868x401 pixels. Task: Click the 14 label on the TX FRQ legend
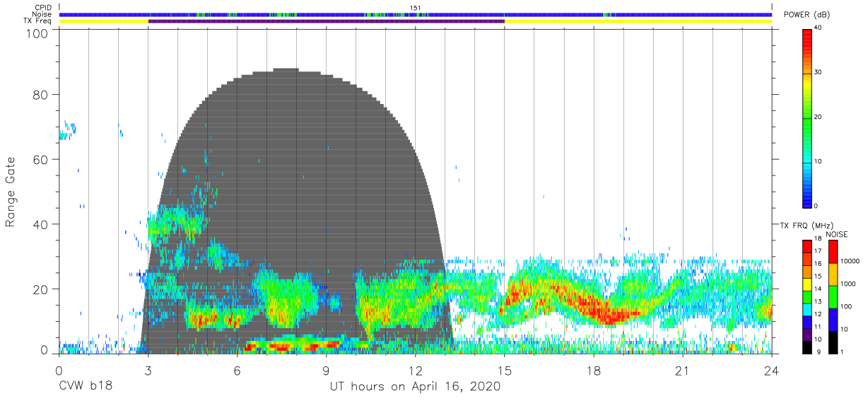click(819, 289)
